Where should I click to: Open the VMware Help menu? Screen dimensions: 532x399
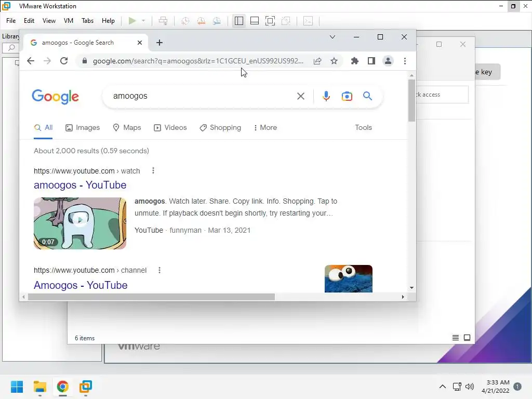point(108,21)
